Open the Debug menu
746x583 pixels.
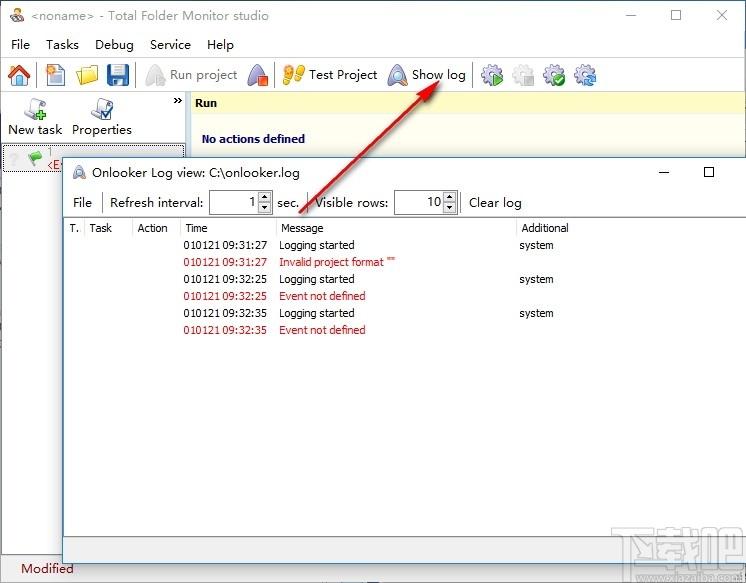pyautogui.click(x=114, y=45)
